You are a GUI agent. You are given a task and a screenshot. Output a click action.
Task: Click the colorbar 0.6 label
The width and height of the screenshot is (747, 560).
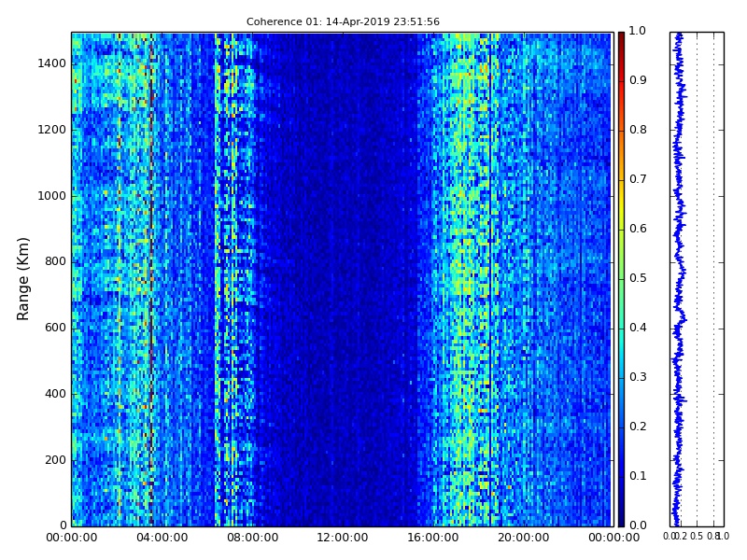click(x=638, y=229)
